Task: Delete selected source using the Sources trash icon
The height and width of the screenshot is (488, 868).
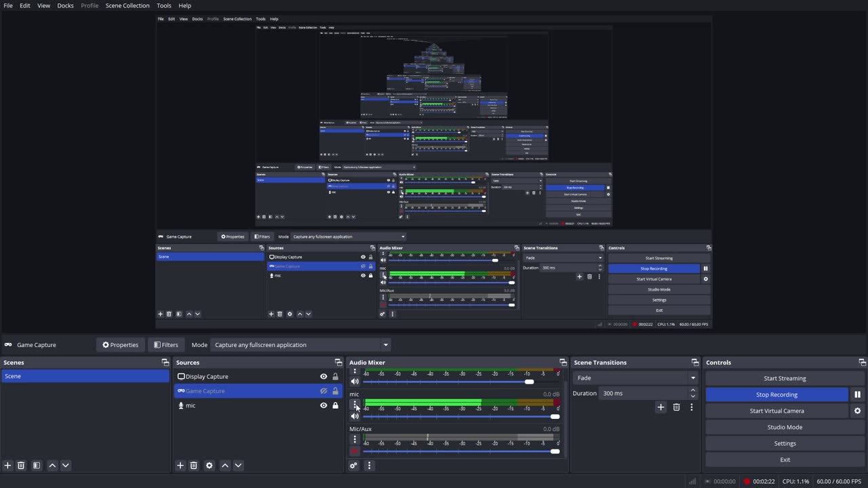Action: pyautogui.click(x=194, y=466)
